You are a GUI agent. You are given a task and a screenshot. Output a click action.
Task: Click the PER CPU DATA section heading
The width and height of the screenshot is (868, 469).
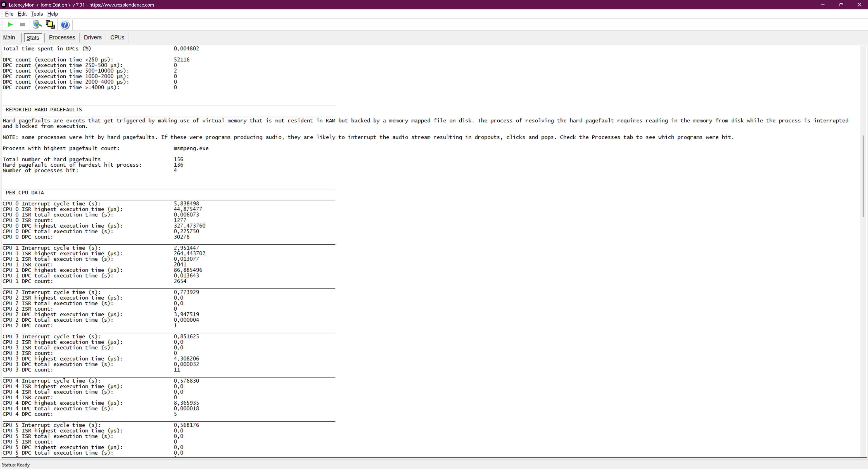click(25, 193)
